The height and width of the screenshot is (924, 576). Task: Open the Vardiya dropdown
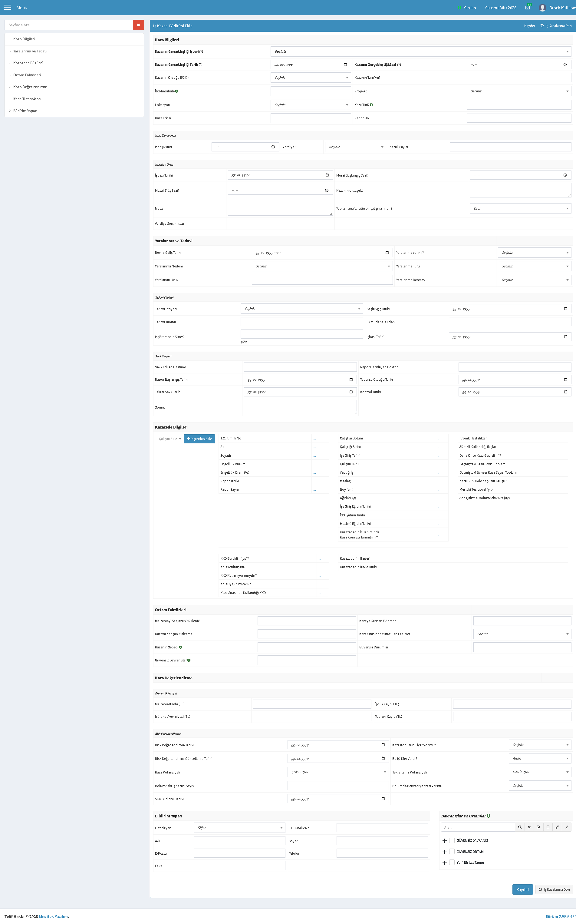pos(355,147)
